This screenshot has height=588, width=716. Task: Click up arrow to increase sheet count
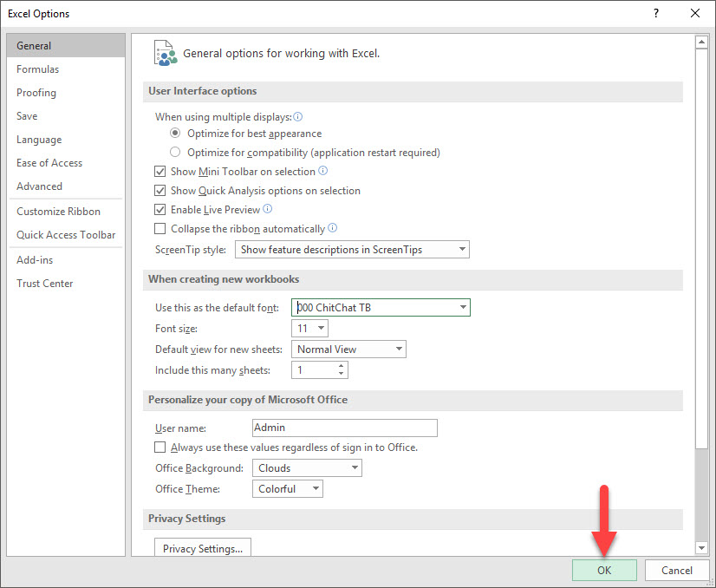342,366
